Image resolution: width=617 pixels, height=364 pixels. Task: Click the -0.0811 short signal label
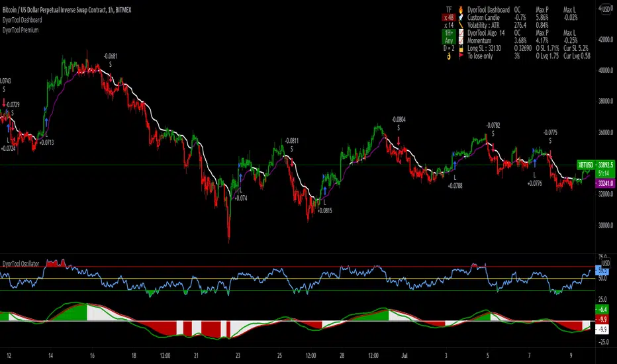click(x=291, y=140)
